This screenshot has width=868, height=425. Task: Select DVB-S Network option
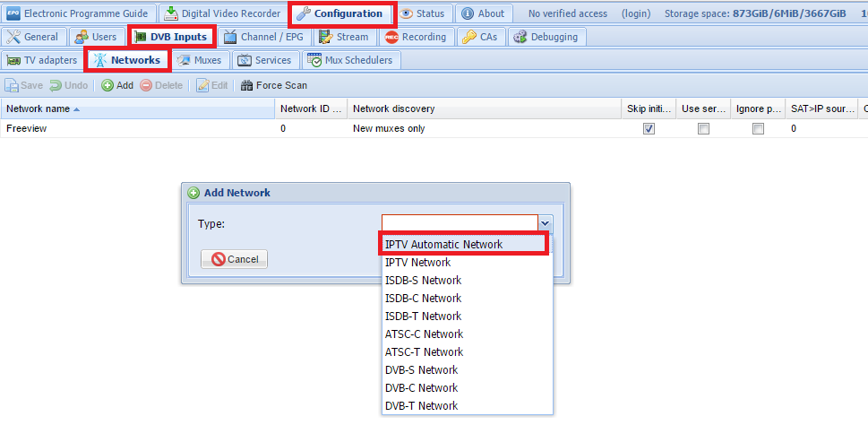(468, 369)
